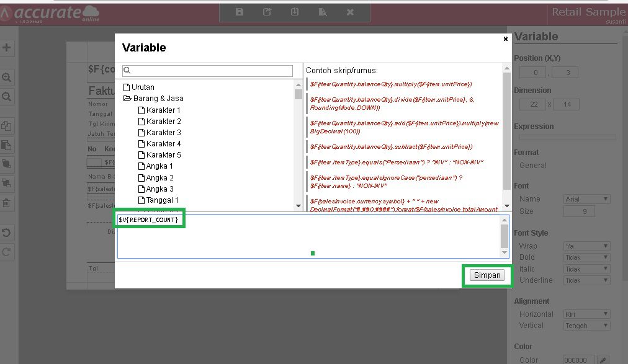Viewport: 628px width, 364px height.
Task: Open the Horizontal alignment dropdown
Action: (588, 314)
